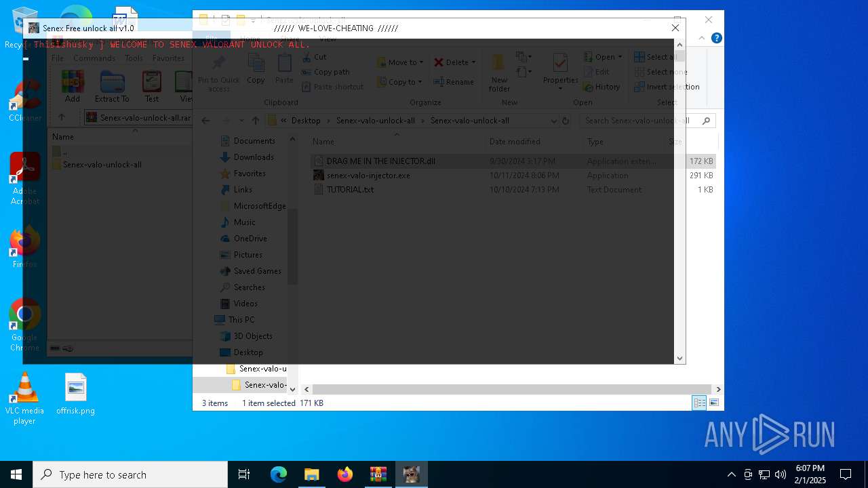Select the 'Senex-valo-u' parent folder in the tree
The image size is (868, 488).
tap(257, 369)
